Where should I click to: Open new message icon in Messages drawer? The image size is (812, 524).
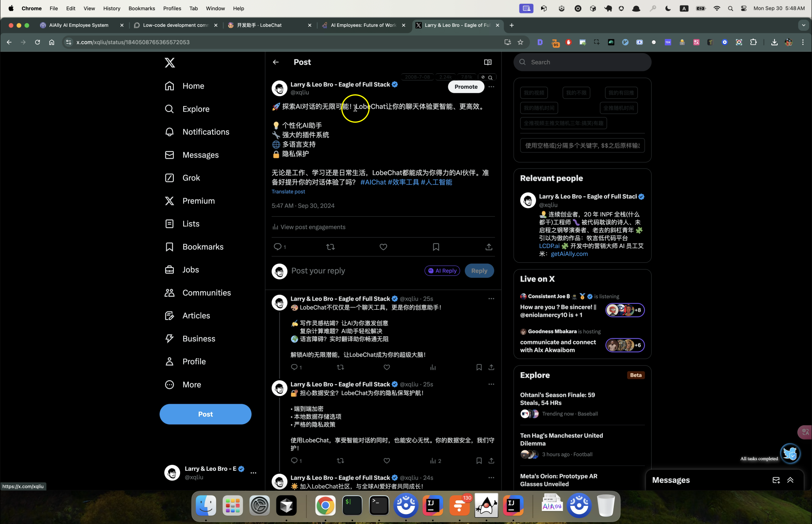tap(776, 480)
